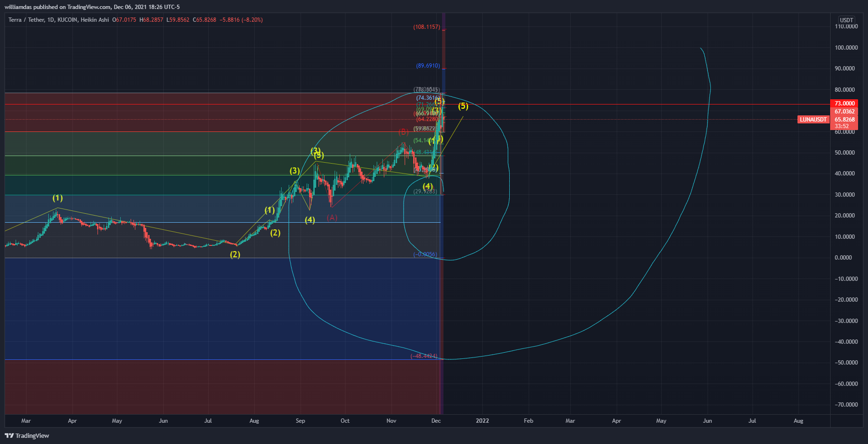
Task: Click the Sep label on the time axis
Action: (x=301, y=421)
